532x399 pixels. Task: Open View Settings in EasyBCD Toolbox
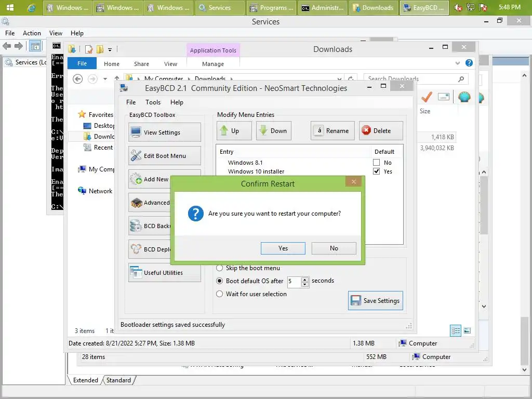[x=165, y=132]
